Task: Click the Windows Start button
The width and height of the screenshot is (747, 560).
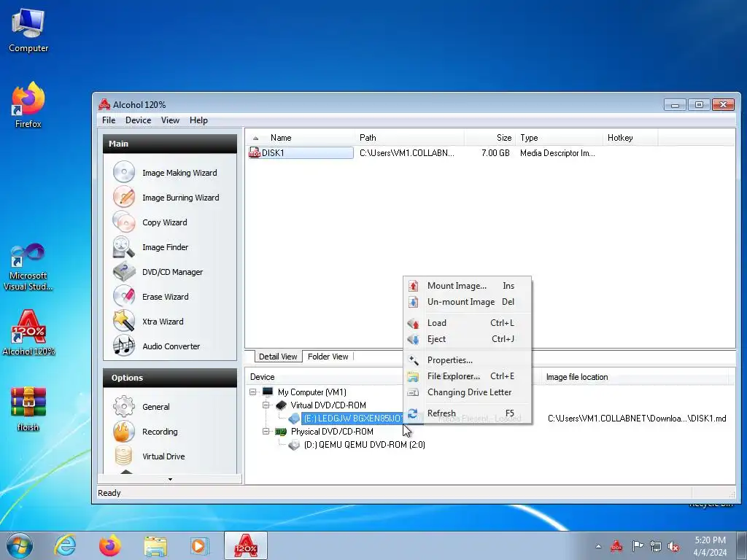Action: 20,545
